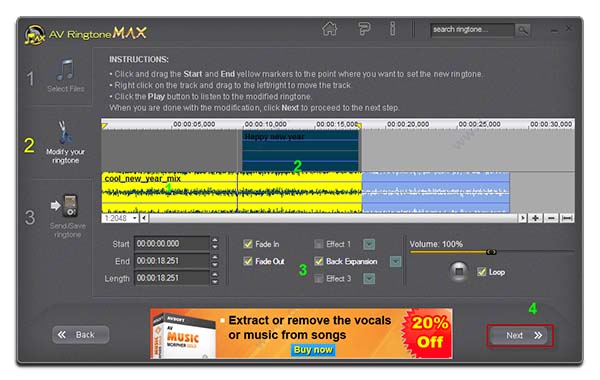Open the 1:2048 zoom ratio dropdown
Viewport: 600px width, 380px height.
coord(121,218)
